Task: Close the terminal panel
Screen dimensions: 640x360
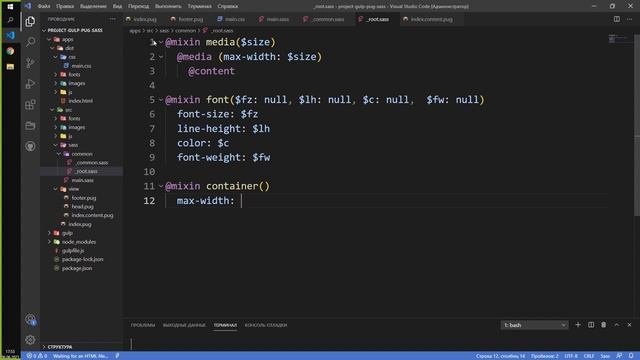Action: point(629,325)
